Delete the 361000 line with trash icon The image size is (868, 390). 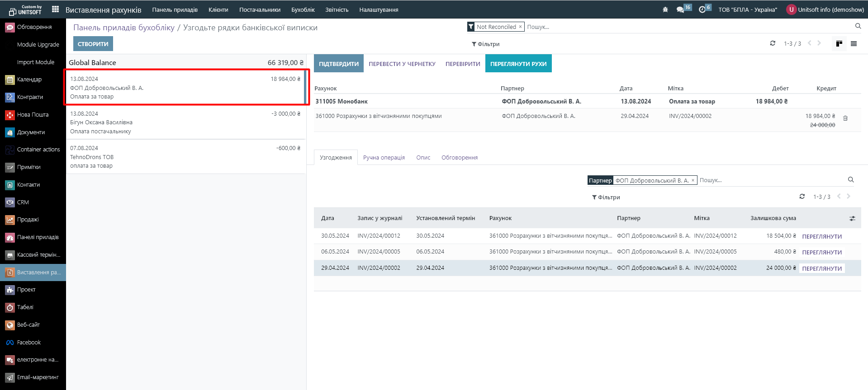tap(845, 118)
